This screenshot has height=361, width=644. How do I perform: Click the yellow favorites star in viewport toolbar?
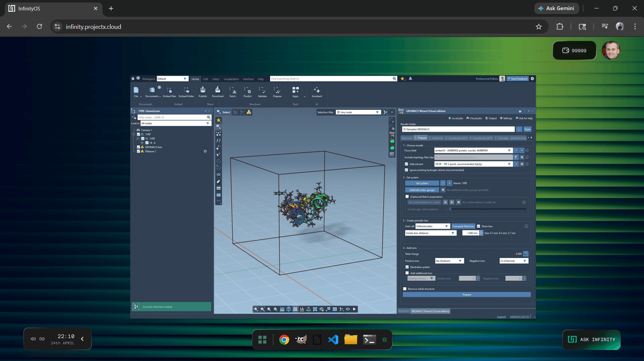[x=218, y=120]
